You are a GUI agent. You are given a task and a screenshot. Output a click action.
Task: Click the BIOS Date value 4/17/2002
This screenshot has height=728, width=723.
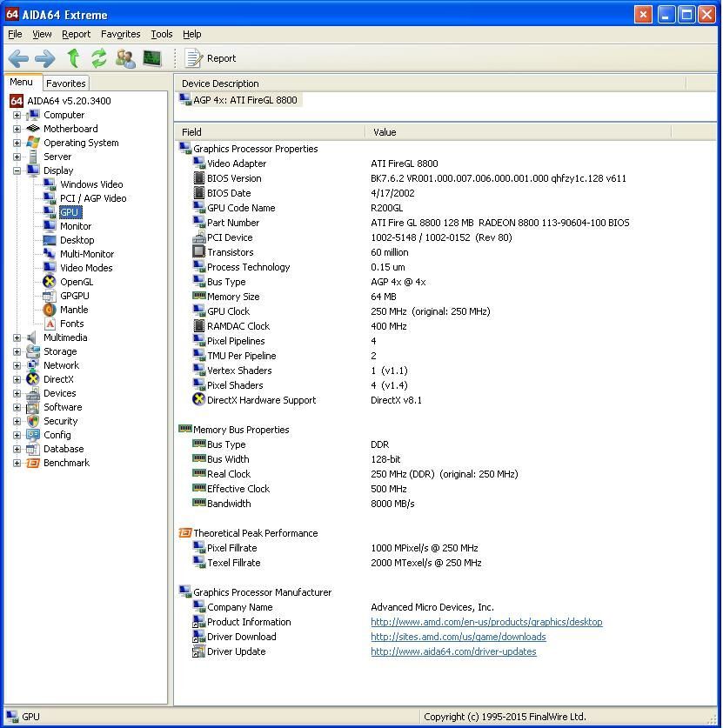click(392, 193)
